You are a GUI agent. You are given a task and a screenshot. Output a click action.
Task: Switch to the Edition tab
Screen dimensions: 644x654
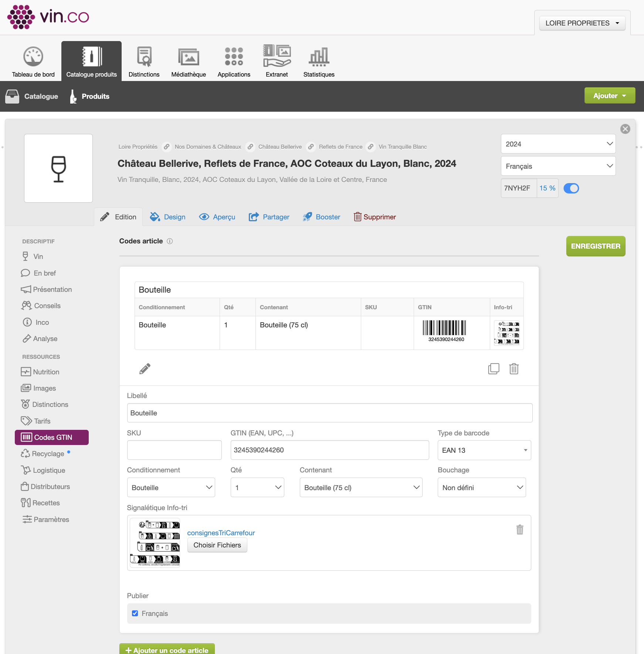click(118, 217)
